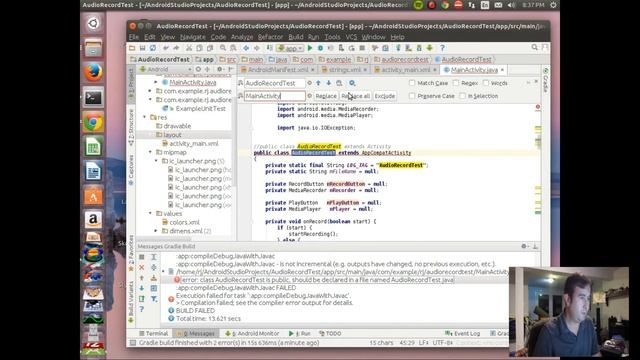Image resolution: width=640 pixels, height=360 pixels.
Task: Open find settings gear in search bar
Action: point(352,83)
